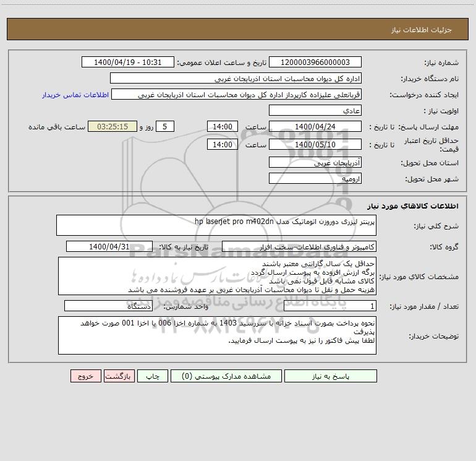The width and height of the screenshot is (476, 461).
Task: Click the ایجاد کننده درخواست label
Action: coord(424,95)
